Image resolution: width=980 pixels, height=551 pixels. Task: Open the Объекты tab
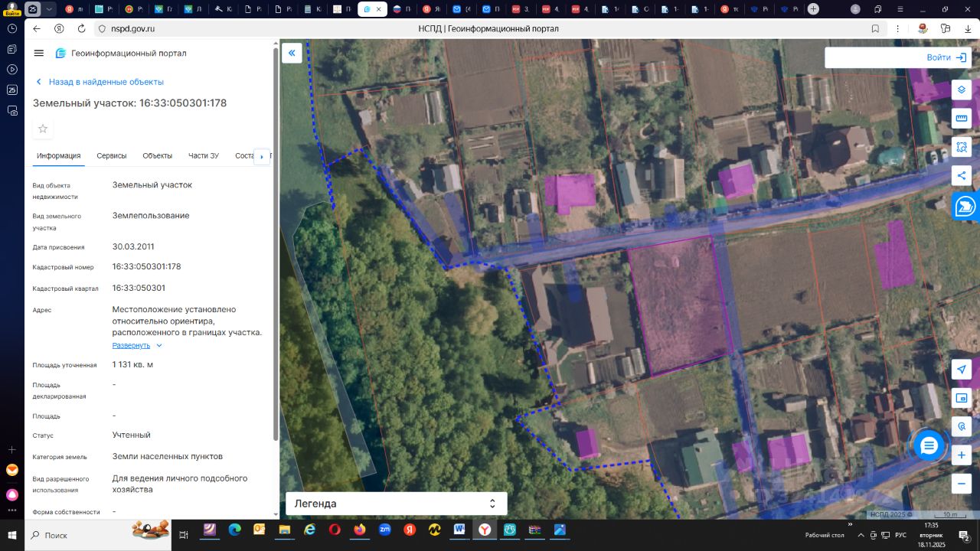(x=157, y=155)
